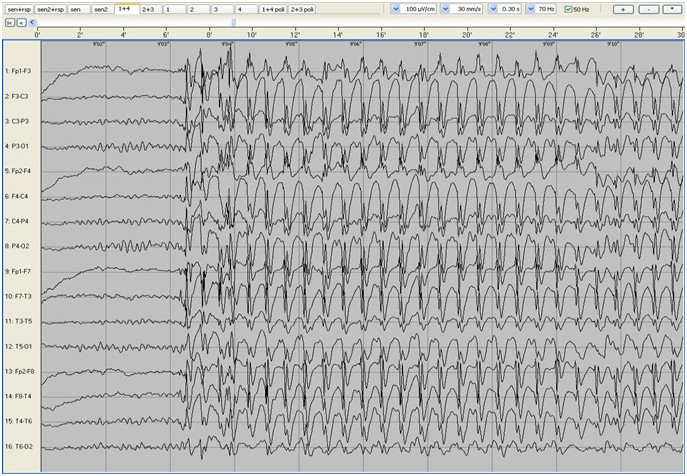Click the 11: T3-T5 channel label
This screenshot has height=476, width=687.
(x=18, y=321)
